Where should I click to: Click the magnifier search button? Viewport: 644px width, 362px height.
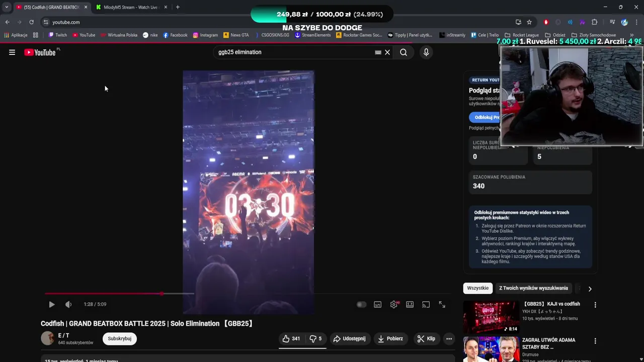[404, 52]
